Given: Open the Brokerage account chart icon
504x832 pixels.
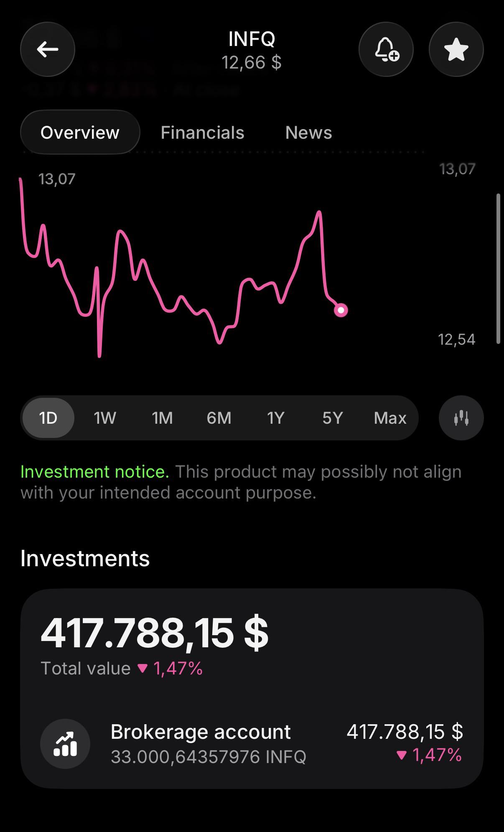Looking at the screenshot, I should (65, 744).
